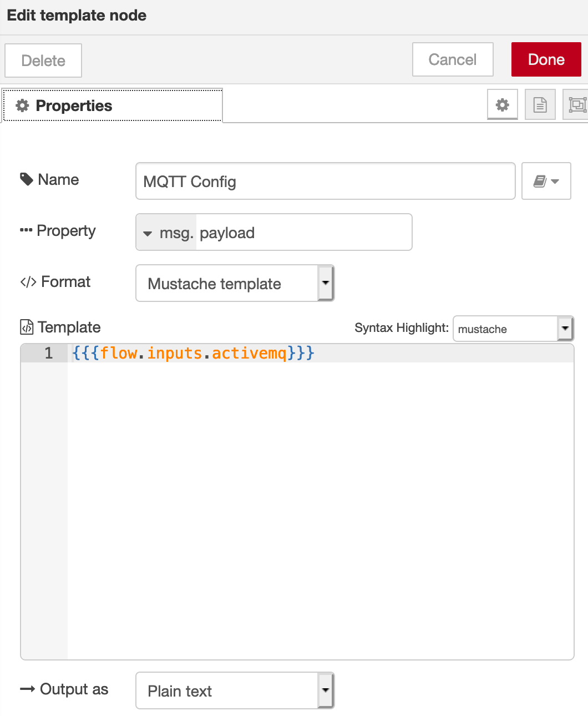Open the Mustache template format dropdown
The width and height of the screenshot is (588, 716).
(235, 284)
